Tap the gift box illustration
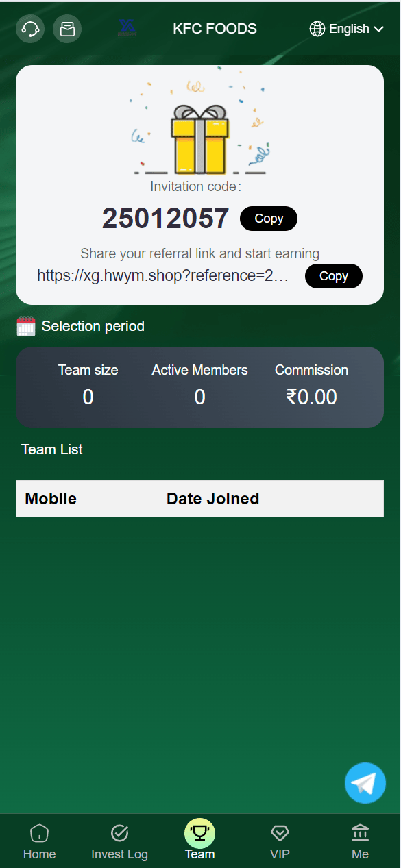Image resolution: width=401 pixels, height=868 pixels. [199, 139]
